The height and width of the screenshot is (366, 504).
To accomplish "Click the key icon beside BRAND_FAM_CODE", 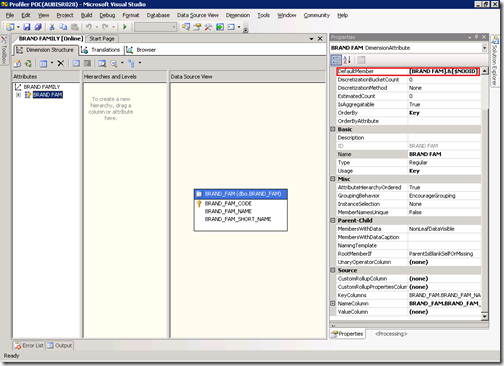I will (199, 204).
